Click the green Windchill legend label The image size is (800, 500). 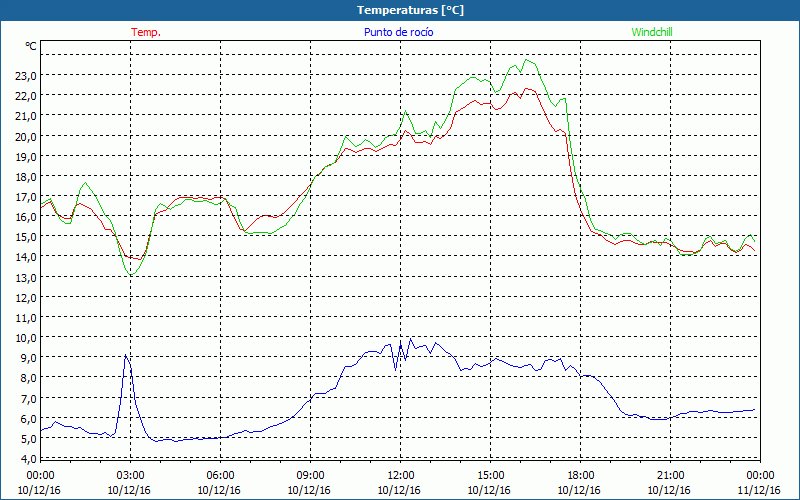pyautogui.click(x=652, y=32)
